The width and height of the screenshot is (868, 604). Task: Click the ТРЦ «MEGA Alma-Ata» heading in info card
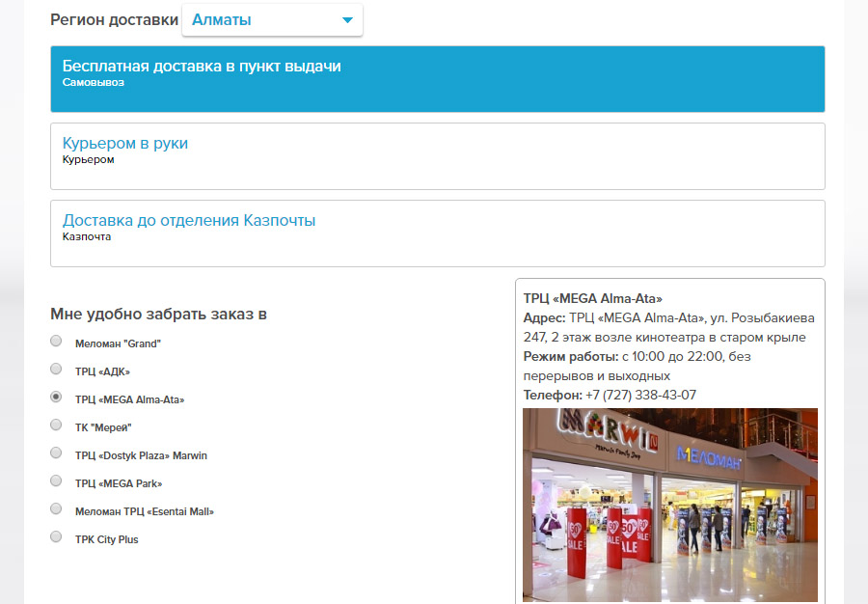(x=593, y=299)
